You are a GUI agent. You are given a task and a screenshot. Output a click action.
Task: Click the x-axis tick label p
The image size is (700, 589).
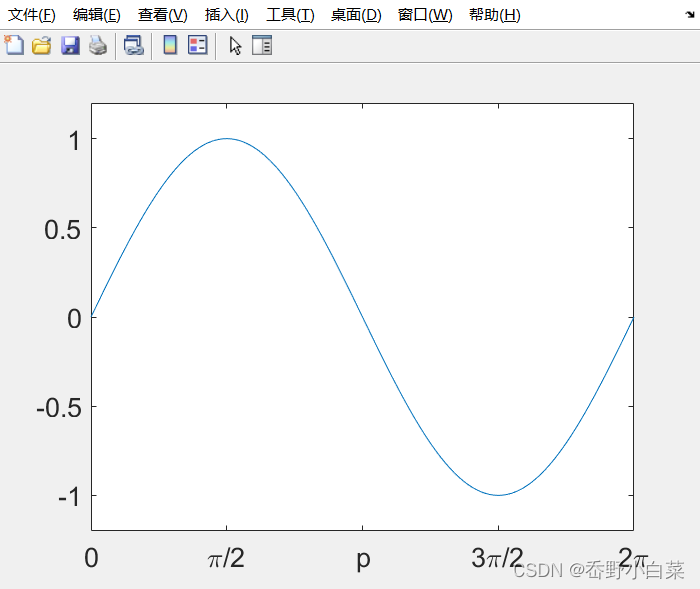pos(363,560)
